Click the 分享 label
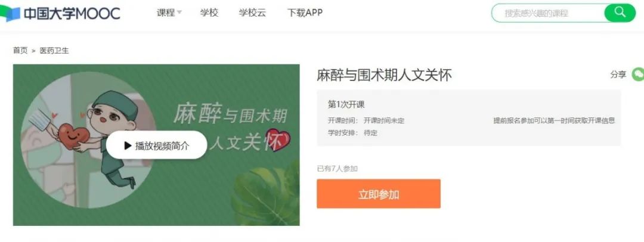The width and height of the screenshot is (644, 242). [618, 75]
